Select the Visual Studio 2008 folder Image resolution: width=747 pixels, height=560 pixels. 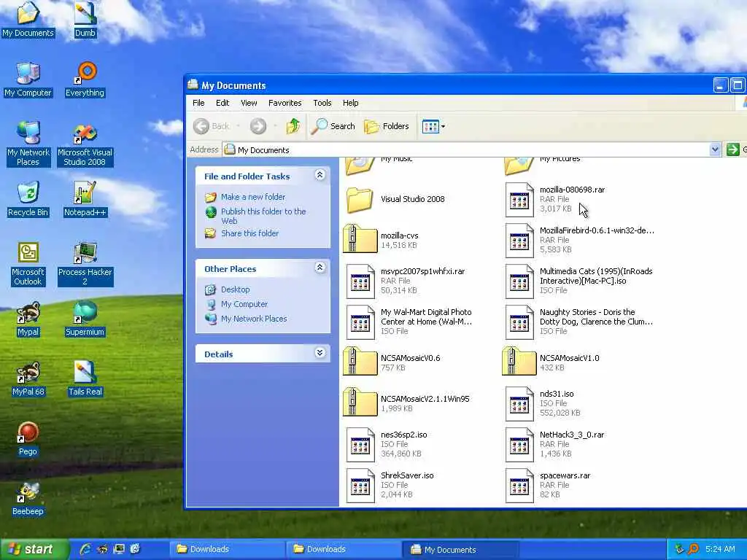tap(394, 199)
